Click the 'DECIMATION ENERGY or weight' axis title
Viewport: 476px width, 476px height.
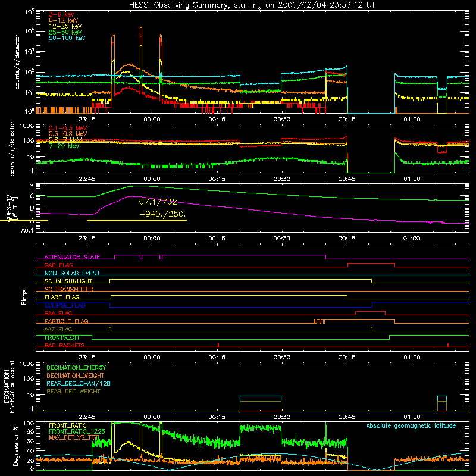click(9, 386)
